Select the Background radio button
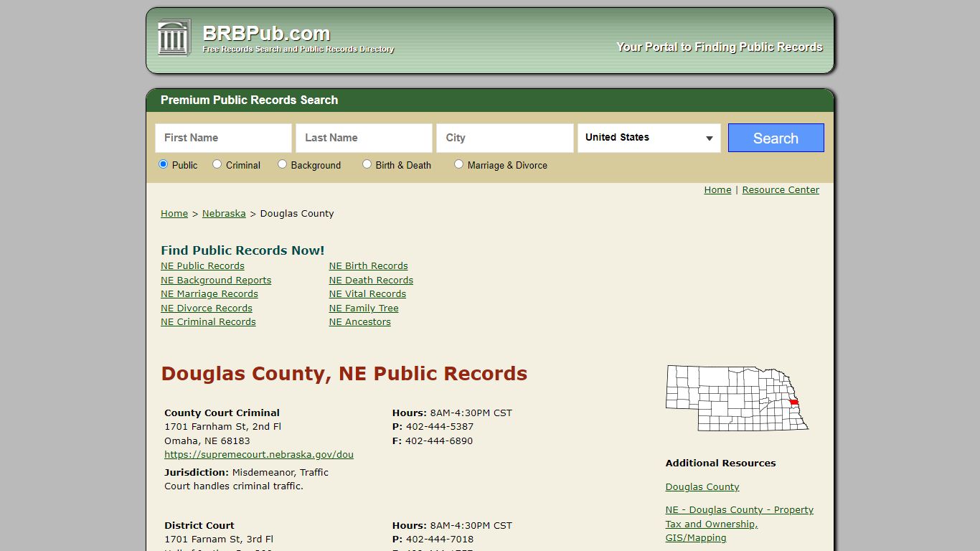This screenshot has width=980, height=551. (x=282, y=164)
